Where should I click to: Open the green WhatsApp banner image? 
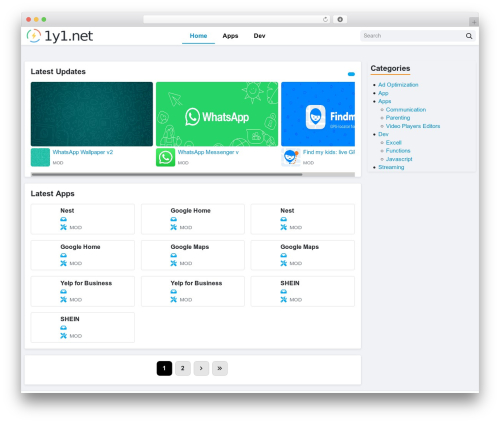[217, 114]
